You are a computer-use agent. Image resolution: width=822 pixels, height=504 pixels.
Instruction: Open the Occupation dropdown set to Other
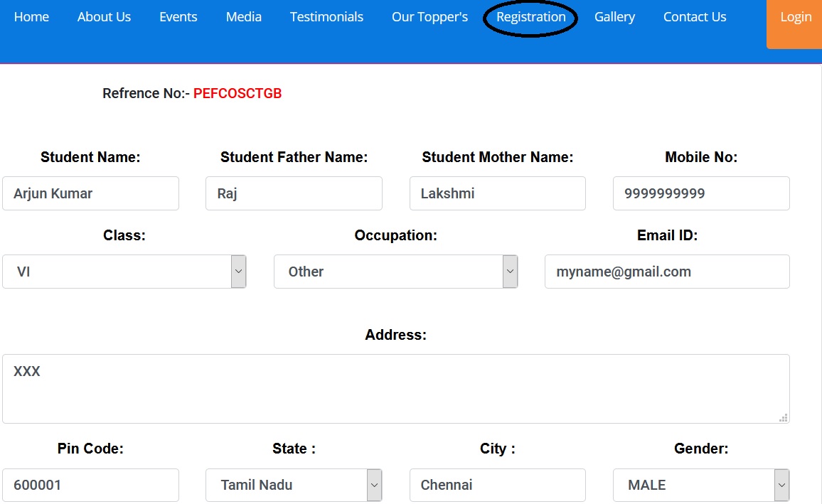(x=395, y=272)
